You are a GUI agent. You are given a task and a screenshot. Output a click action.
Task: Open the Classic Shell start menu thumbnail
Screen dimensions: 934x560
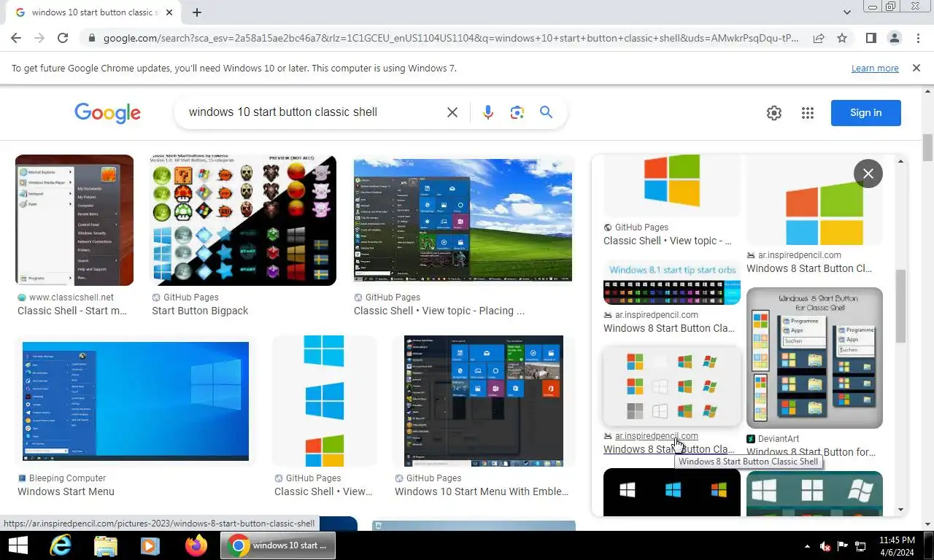pos(74,220)
